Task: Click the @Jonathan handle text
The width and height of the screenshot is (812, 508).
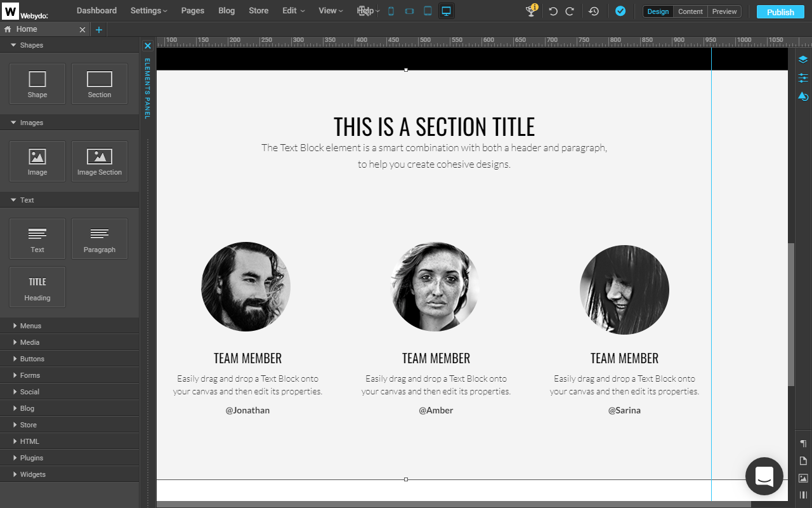Action: pyautogui.click(x=247, y=410)
